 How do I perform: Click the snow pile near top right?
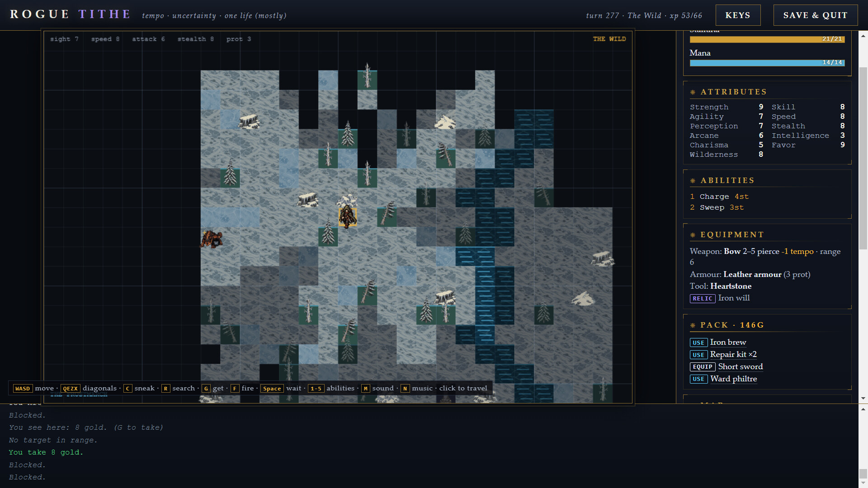(445, 122)
